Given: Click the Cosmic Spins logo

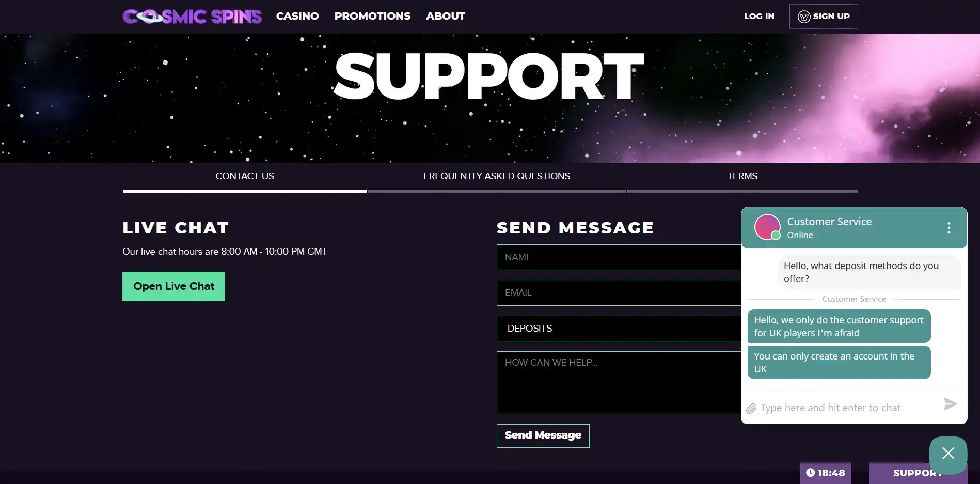Looking at the screenshot, I should tap(192, 17).
